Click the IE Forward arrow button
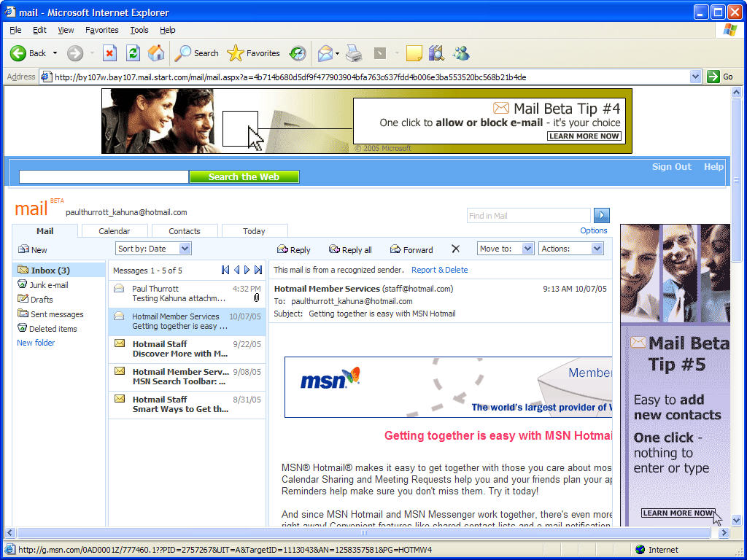Image resolution: width=747 pixels, height=560 pixels. [x=75, y=53]
